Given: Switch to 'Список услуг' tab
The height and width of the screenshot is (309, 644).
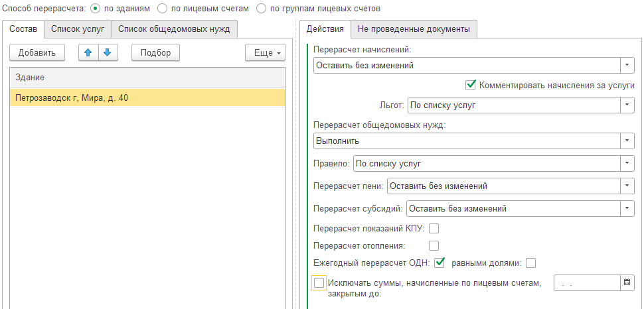Looking at the screenshot, I should tap(78, 29).
